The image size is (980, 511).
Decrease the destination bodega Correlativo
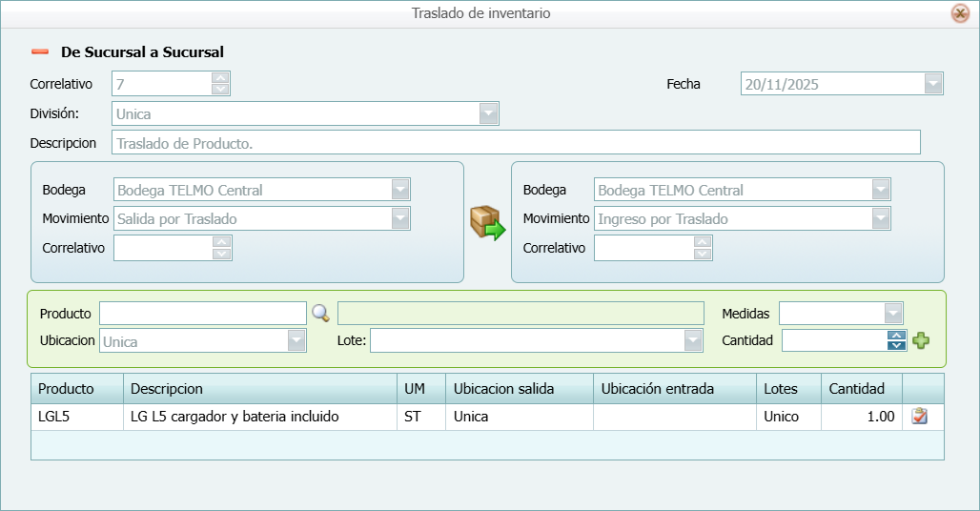click(x=703, y=254)
